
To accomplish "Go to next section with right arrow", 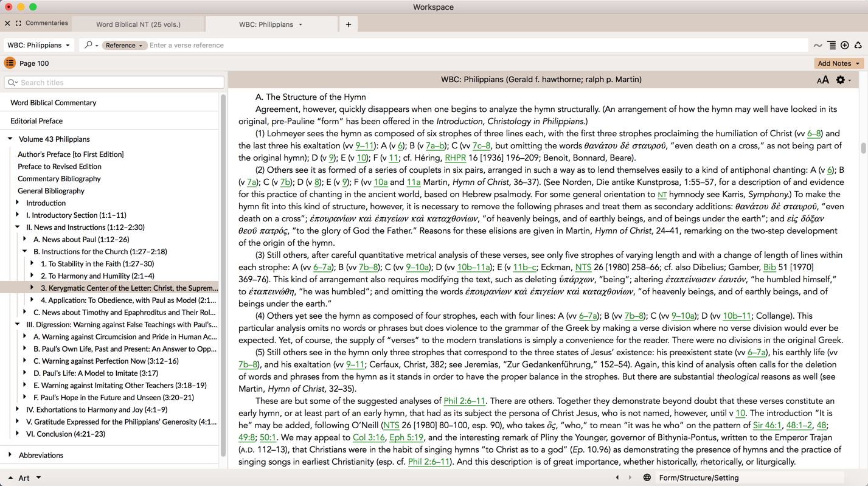I will coord(630,477).
